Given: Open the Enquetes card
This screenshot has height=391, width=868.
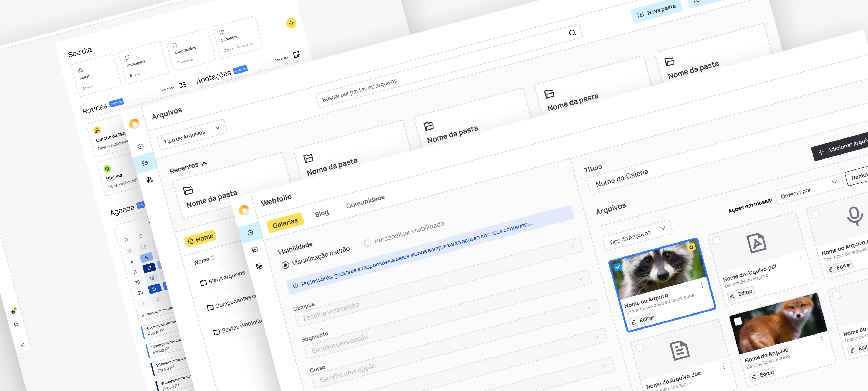Looking at the screenshot, I should 238,37.
